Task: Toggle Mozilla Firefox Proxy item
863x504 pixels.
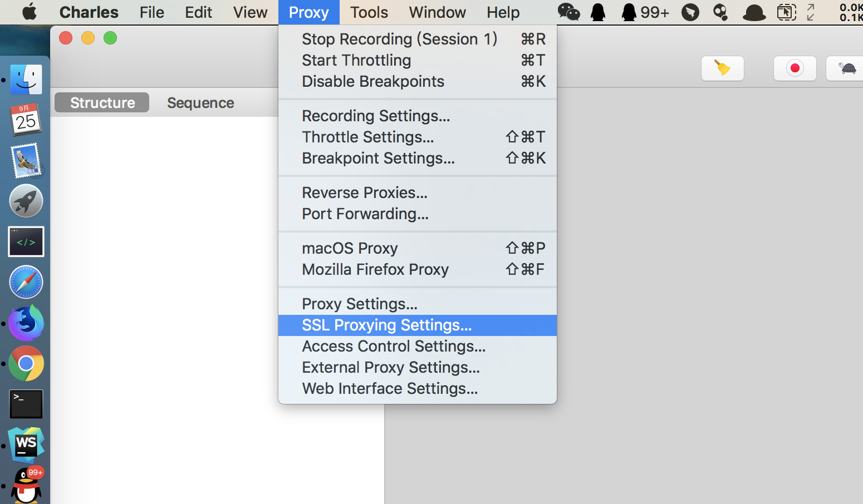Action: pos(418,269)
